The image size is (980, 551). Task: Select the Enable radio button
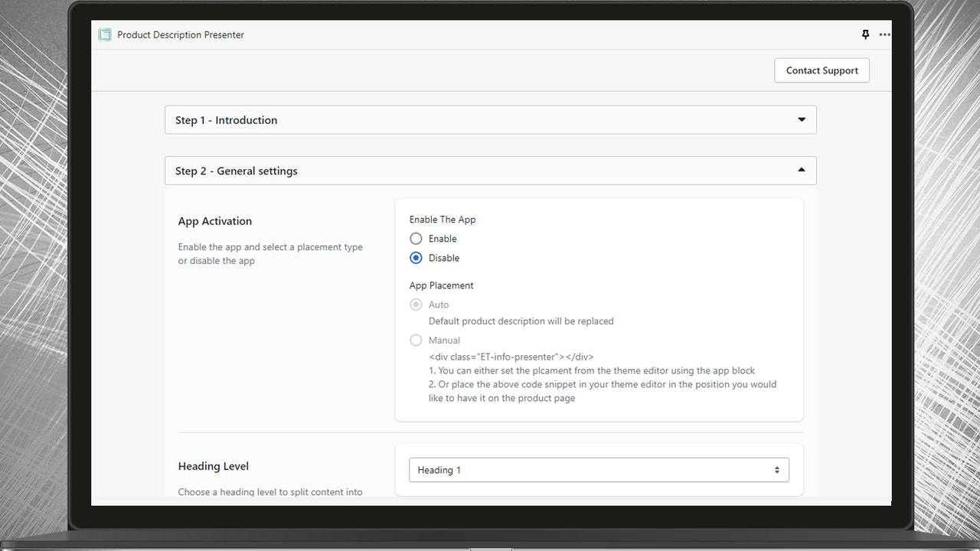pos(416,238)
